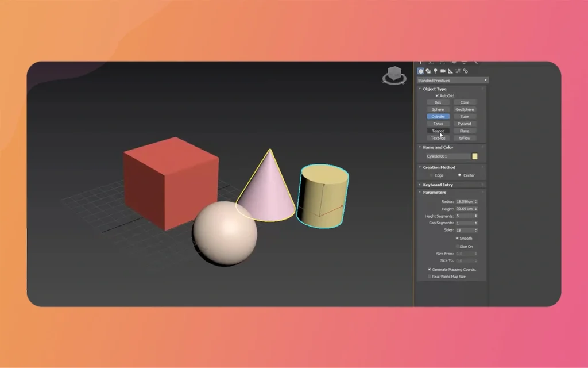Open the Cylinder001 color swatch
Image resolution: width=588 pixels, height=368 pixels.
pos(474,156)
